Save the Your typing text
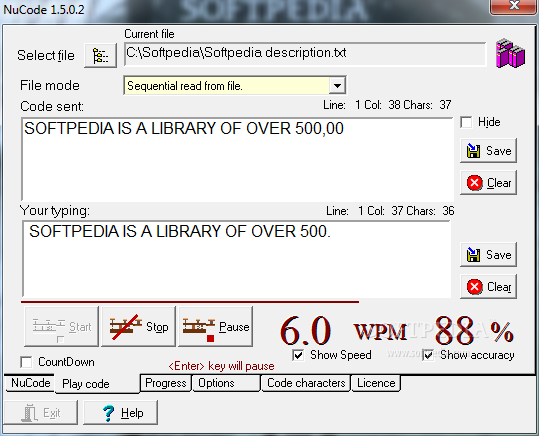This screenshot has width=539, height=436. pyautogui.click(x=488, y=254)
